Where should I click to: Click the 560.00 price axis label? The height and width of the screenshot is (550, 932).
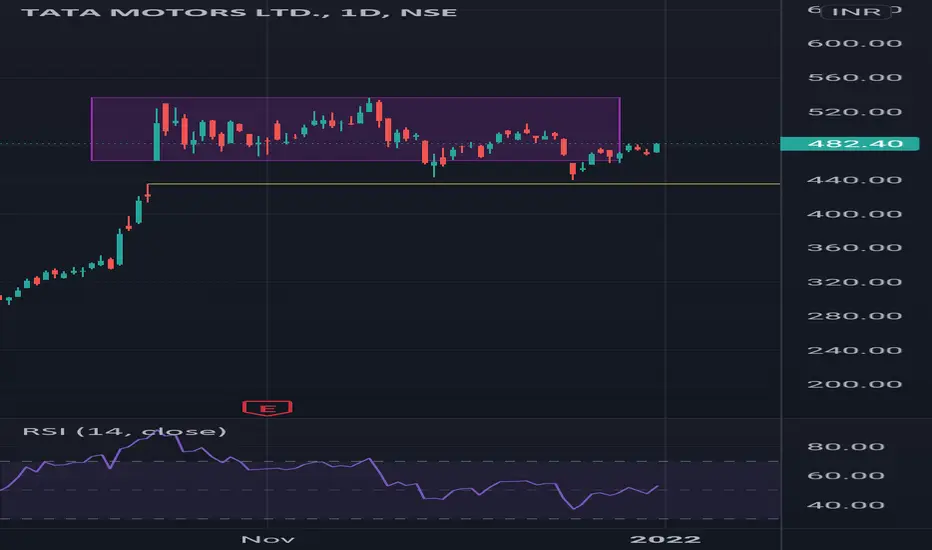854,77
